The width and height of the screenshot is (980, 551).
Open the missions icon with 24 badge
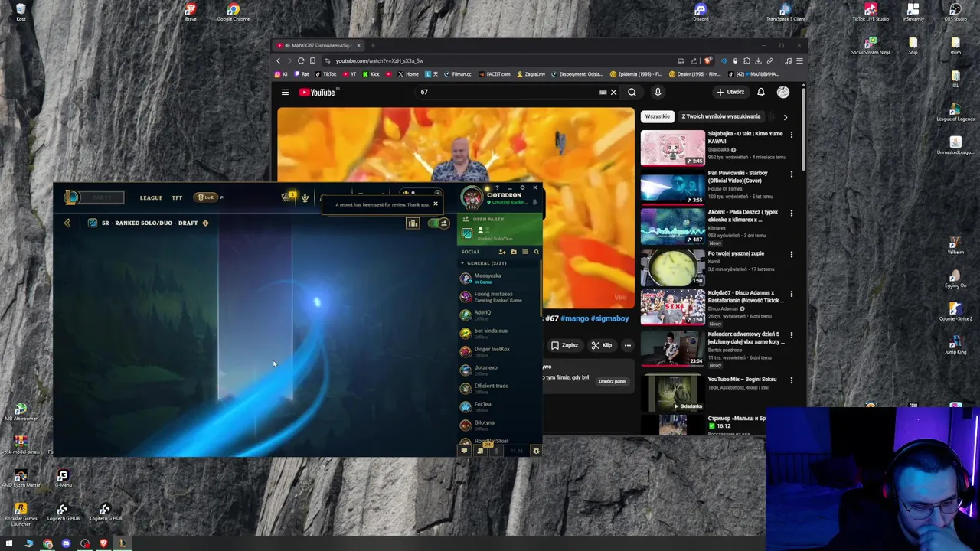(x=481, y=450)
